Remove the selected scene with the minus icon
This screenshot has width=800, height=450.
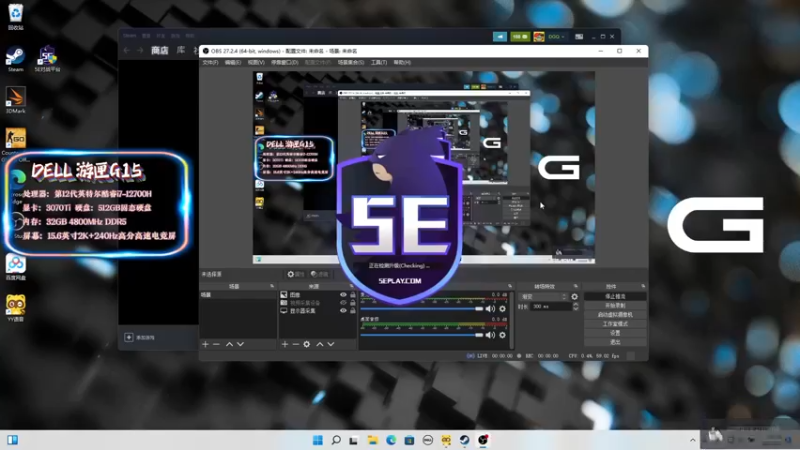click(216, 344)
